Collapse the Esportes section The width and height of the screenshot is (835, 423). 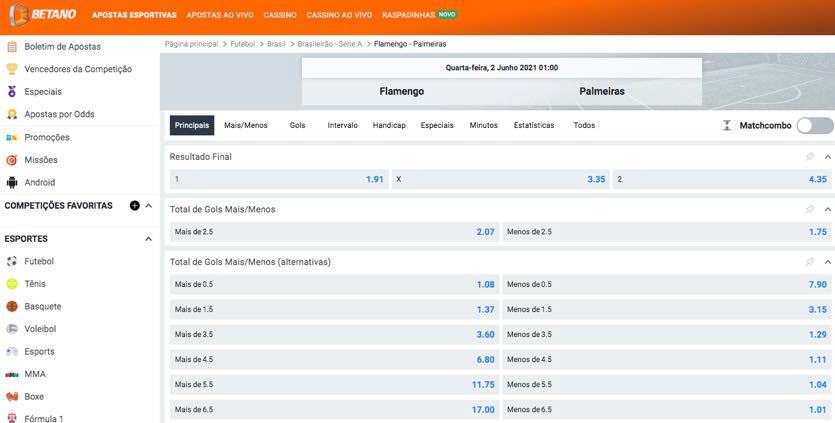[149, 239]
